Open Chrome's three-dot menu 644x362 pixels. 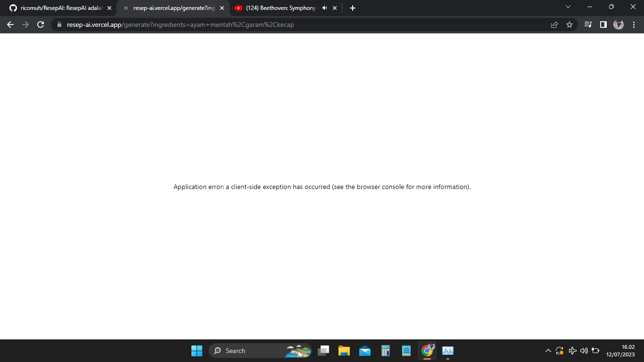click(634, 24)
